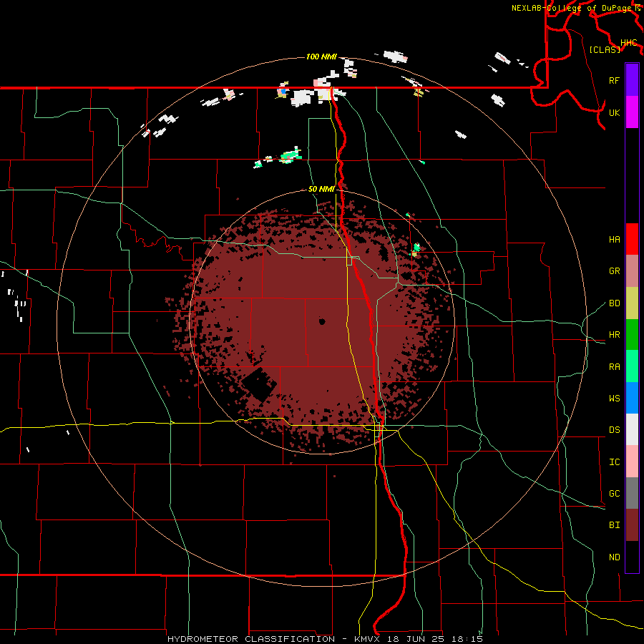Click the GC gray legend swatch
Viewport: 644px width, 644px height.
(x=632, y=493)
